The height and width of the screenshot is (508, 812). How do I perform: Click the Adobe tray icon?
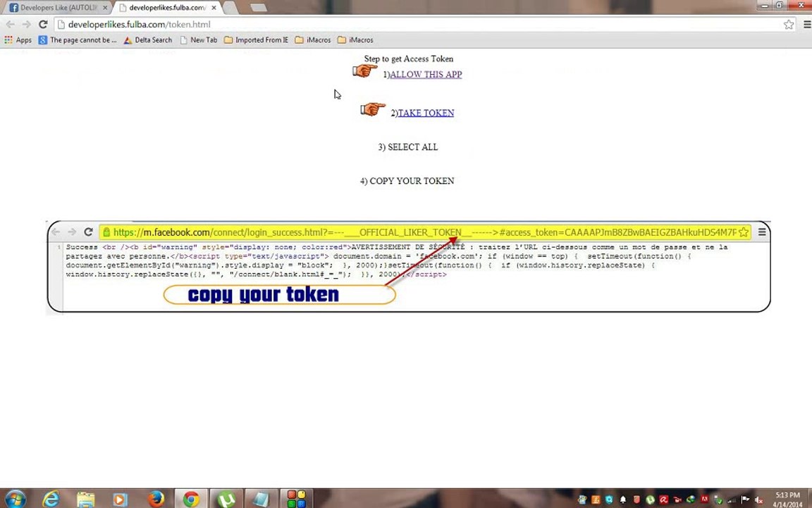pos(704,500)
